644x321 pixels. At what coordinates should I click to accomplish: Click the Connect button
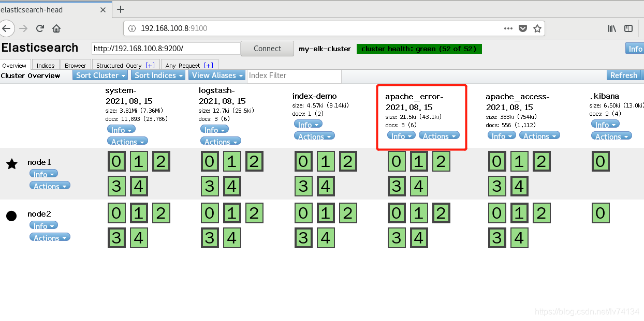point(267,49)
